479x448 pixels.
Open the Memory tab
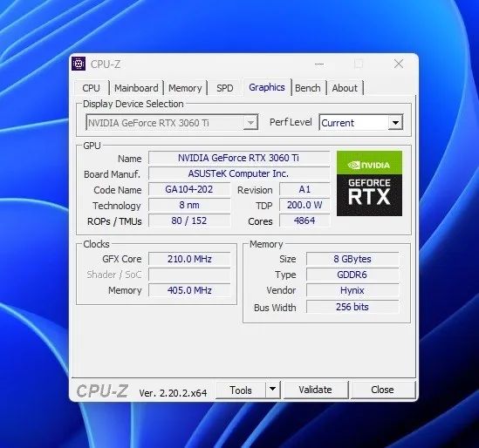185,88
